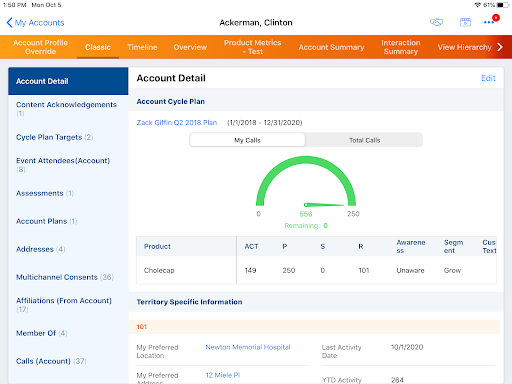Image resolution: width=512 pixels, height=384 pixels.
Task: Open Cycle Plan Targets list
Action: click(68, 137)
